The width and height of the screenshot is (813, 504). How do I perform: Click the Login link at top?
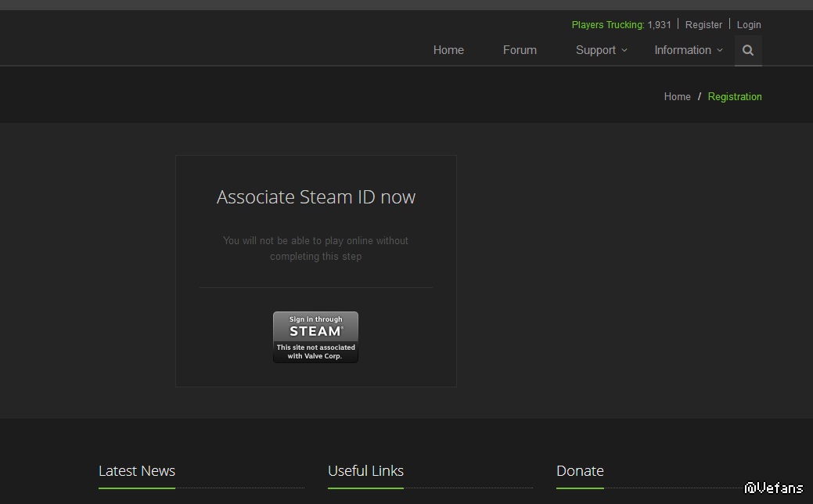point(749,25)
